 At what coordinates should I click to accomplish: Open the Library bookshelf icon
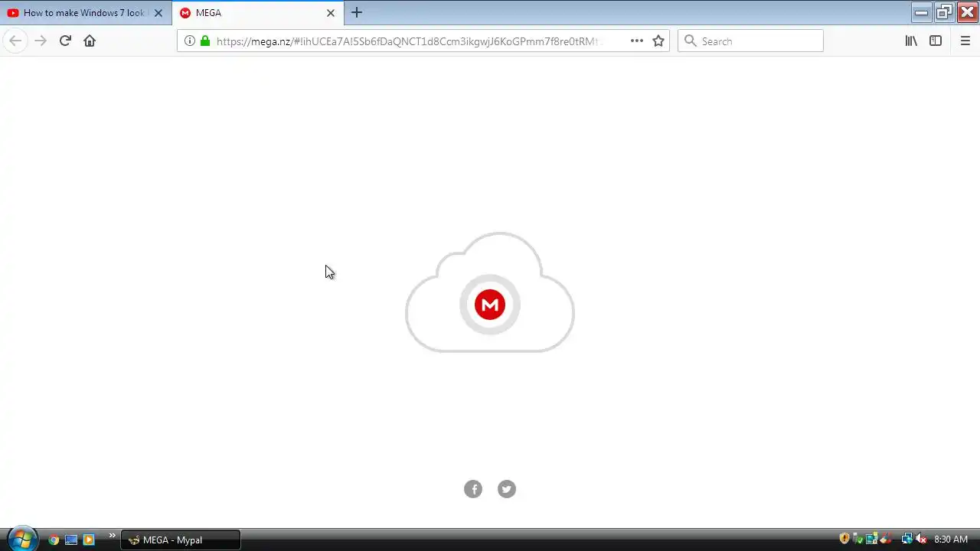(911, 41)
